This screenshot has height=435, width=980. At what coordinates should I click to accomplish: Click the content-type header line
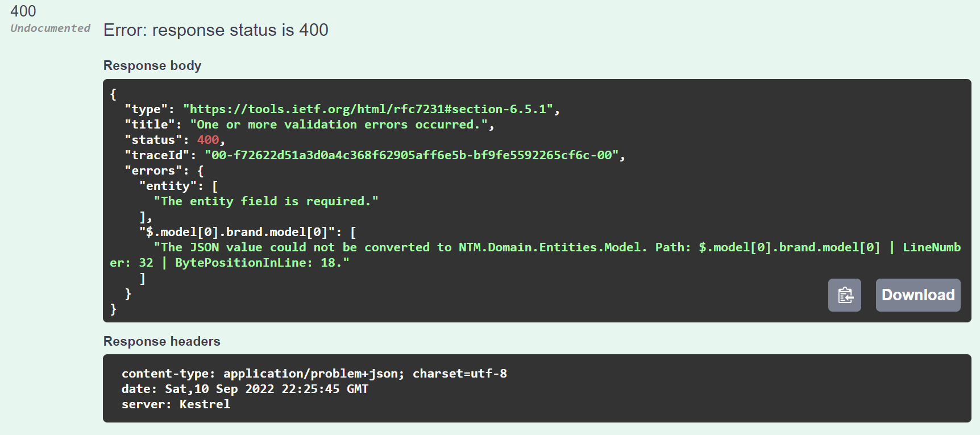coord(314,374)
